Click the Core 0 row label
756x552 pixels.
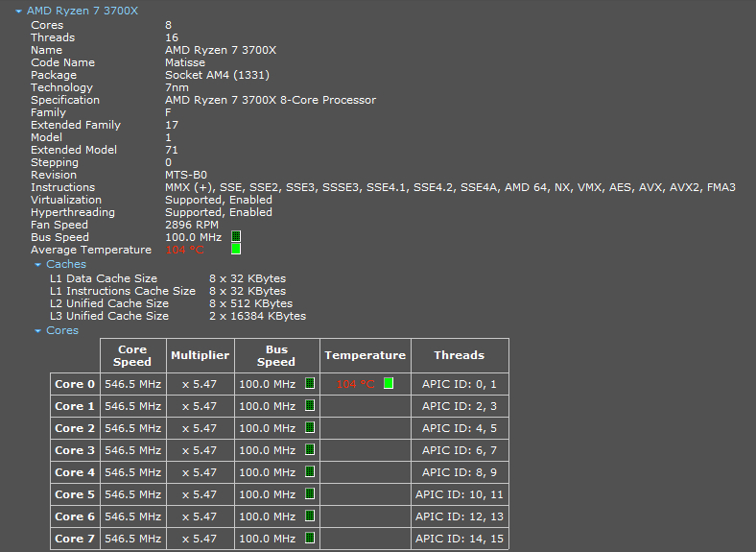coord(75,384)
